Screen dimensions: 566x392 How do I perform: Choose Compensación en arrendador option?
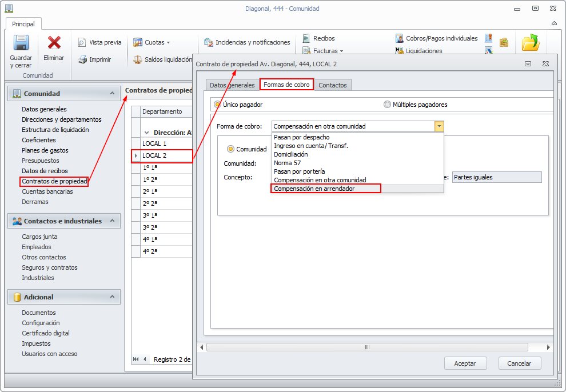pos(357,189)
